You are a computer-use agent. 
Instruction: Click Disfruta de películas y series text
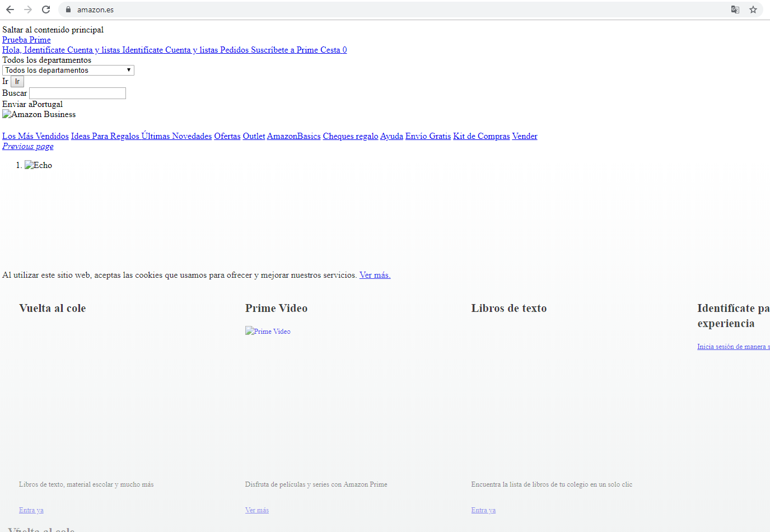pos(316,484)
